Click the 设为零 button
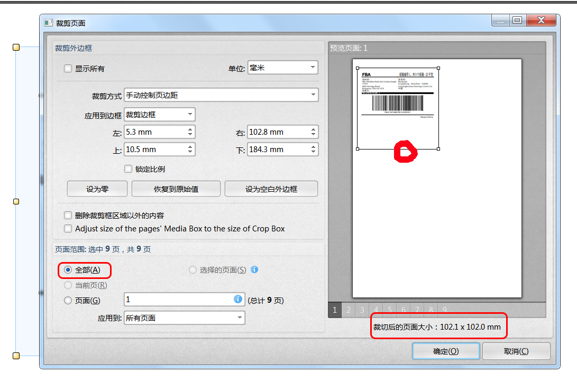 click(97, 189)
